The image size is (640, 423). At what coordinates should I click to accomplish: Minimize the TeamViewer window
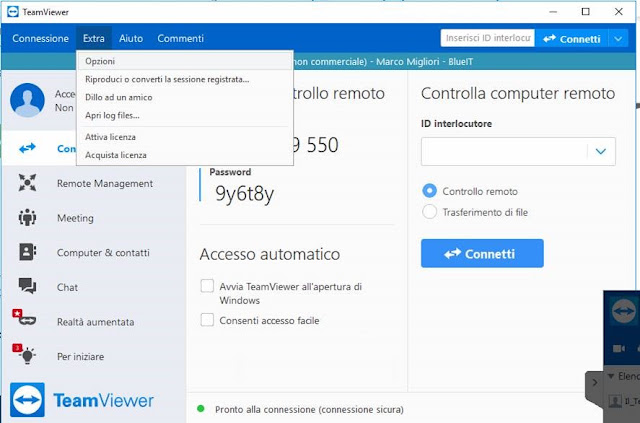pyautogui.click(x=553, y=11)
